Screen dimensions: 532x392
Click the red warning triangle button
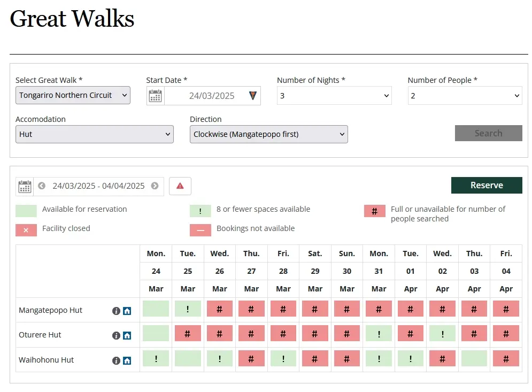click(x=180, y=186)
